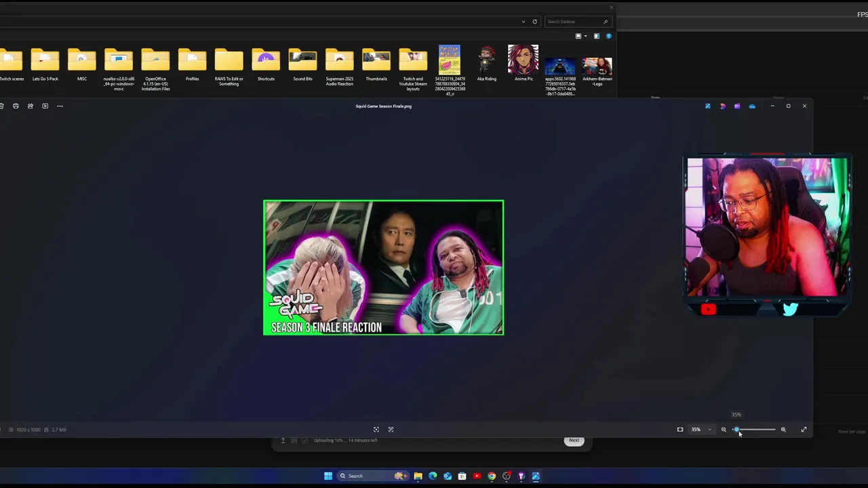The height and width of the screenshot is (488, 868).
Task: Maximize the Photos window
Action: click(x=788, y=106)
